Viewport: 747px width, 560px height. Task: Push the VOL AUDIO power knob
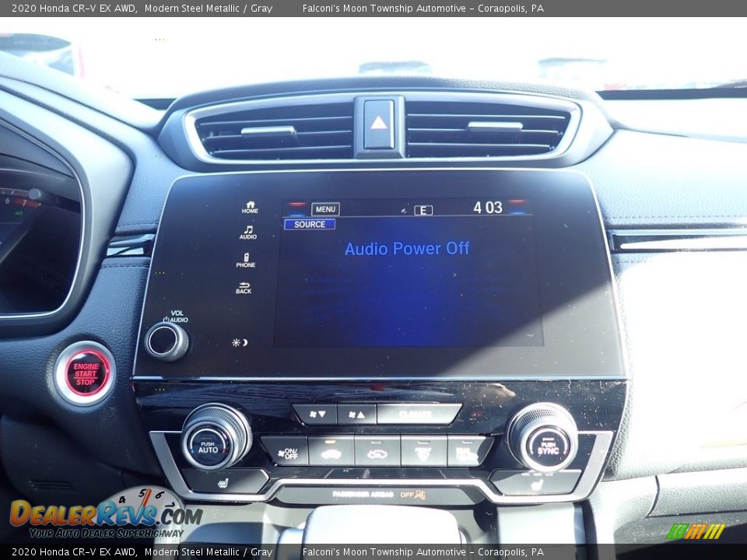click(167, 341)
